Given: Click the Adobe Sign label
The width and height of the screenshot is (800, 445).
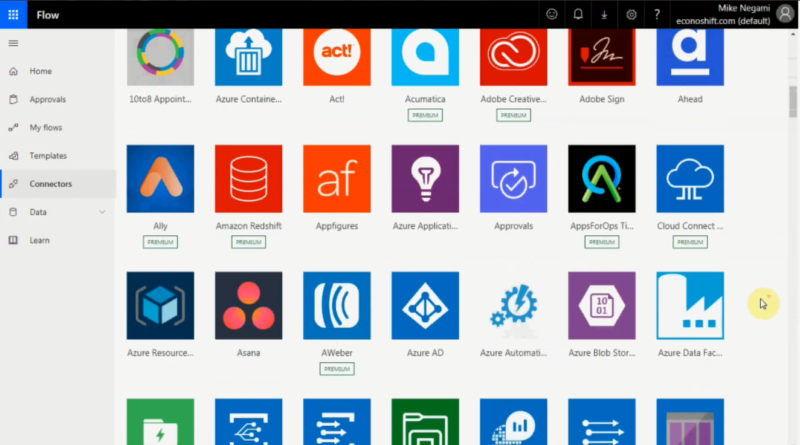Looking at the screenshot, I should pyautogui.click(x=602, y=99).
